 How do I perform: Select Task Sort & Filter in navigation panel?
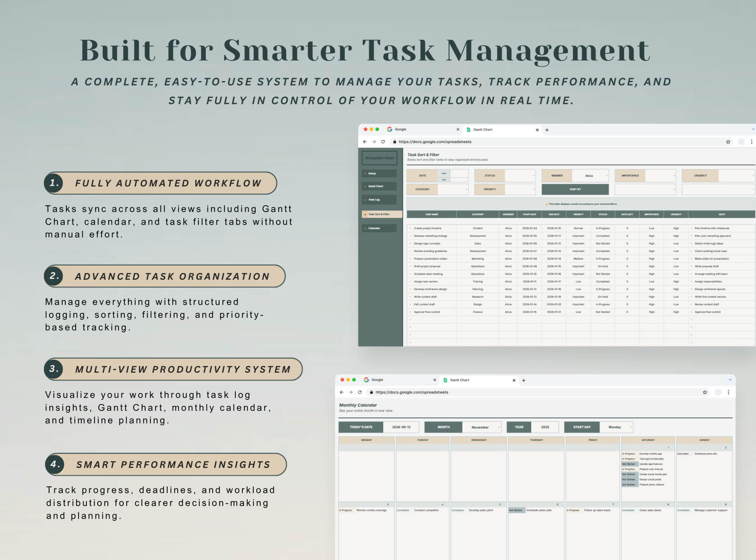point(382,214)
